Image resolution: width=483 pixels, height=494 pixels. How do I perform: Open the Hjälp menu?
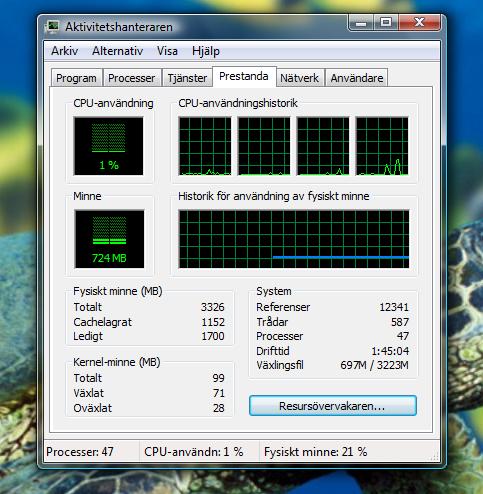click(x=206, y=51)
